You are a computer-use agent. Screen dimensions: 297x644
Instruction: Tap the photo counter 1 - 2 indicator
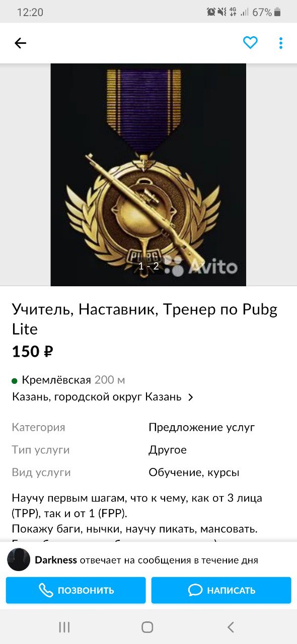point(148,266)
